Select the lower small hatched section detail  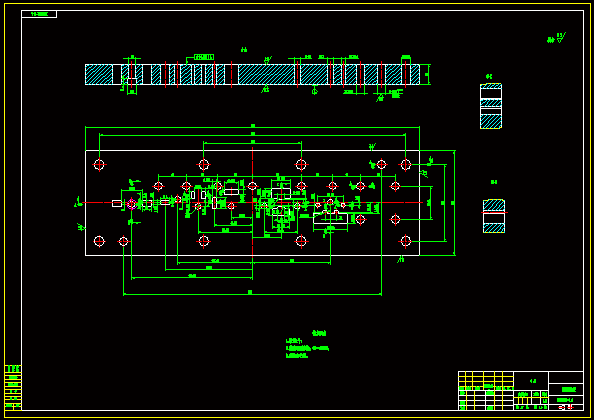494,216
